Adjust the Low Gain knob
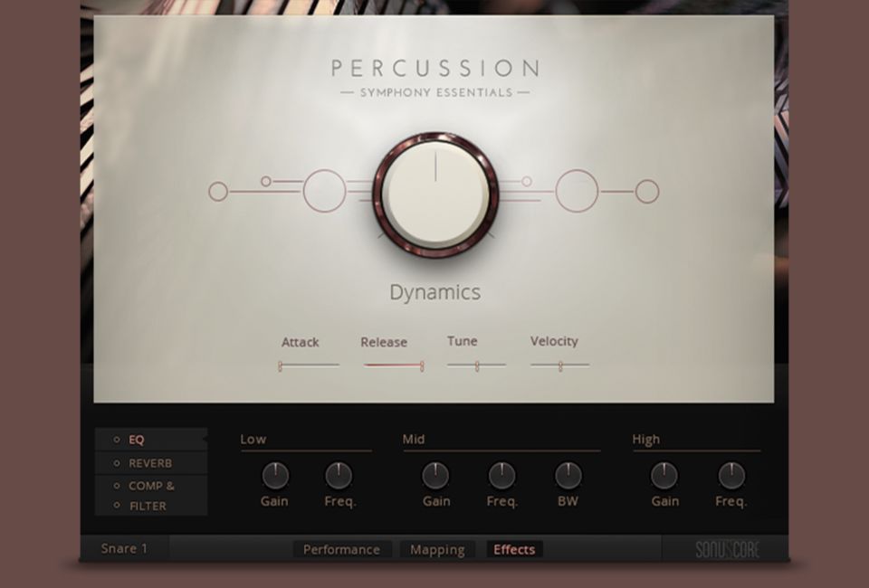 (x=275, y=475)
